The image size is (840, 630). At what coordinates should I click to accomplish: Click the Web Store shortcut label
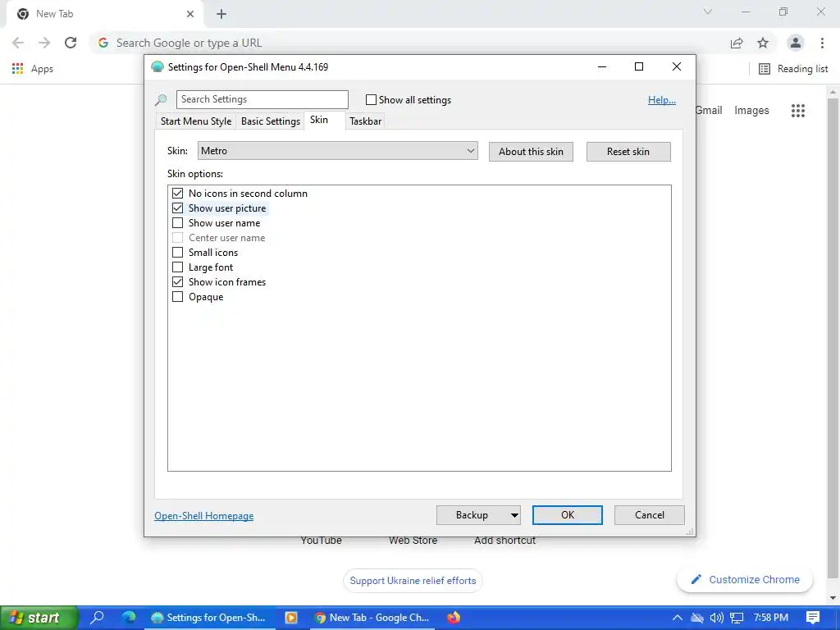click(x=413, y=541)
